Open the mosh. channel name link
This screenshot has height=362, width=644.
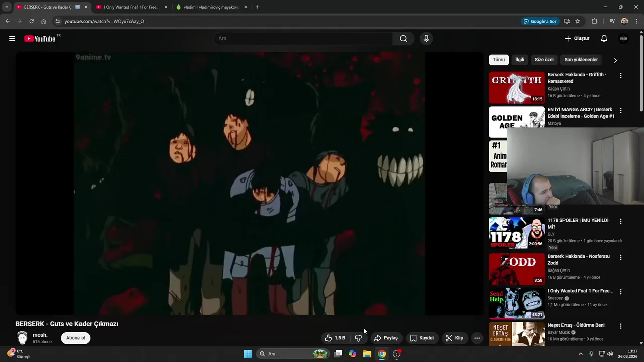[x=40, y=335]
